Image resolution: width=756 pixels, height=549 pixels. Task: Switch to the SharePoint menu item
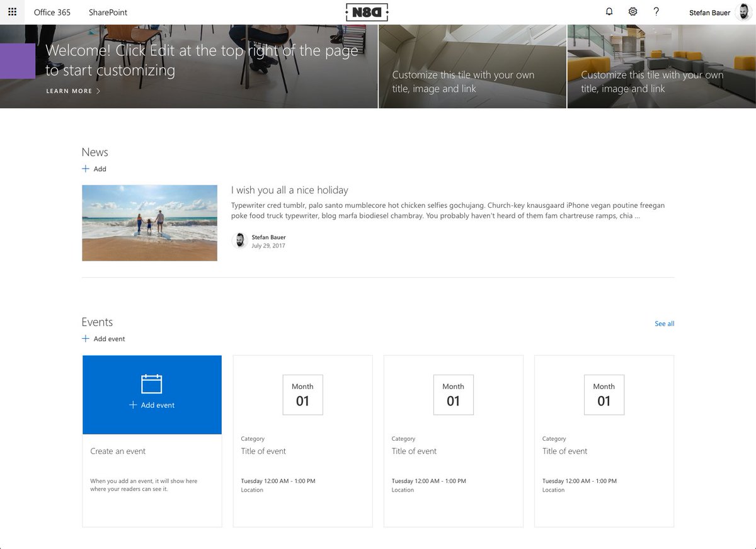[x=108, y=12]
